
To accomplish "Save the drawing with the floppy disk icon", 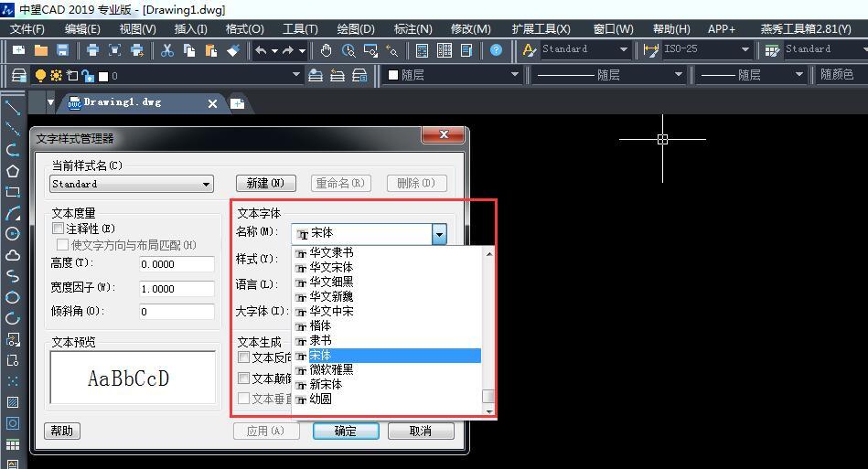I will [62, 50].
